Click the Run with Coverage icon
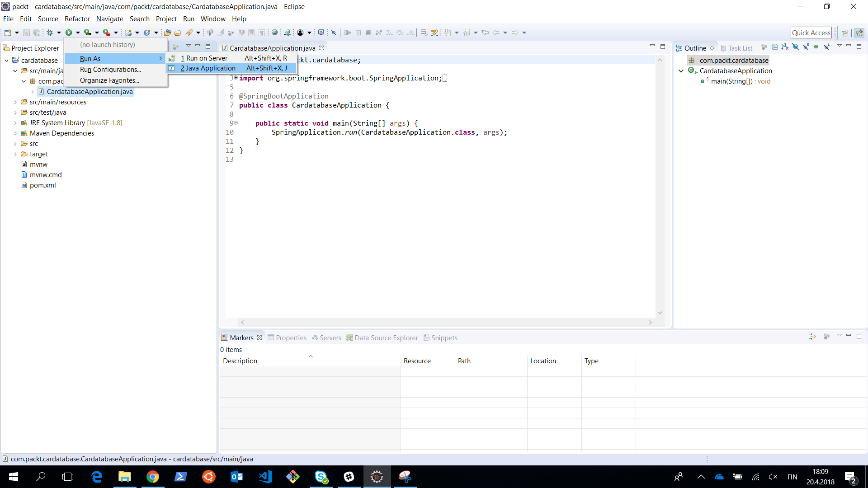Viewport: 868px width, 488px height. 87,33
